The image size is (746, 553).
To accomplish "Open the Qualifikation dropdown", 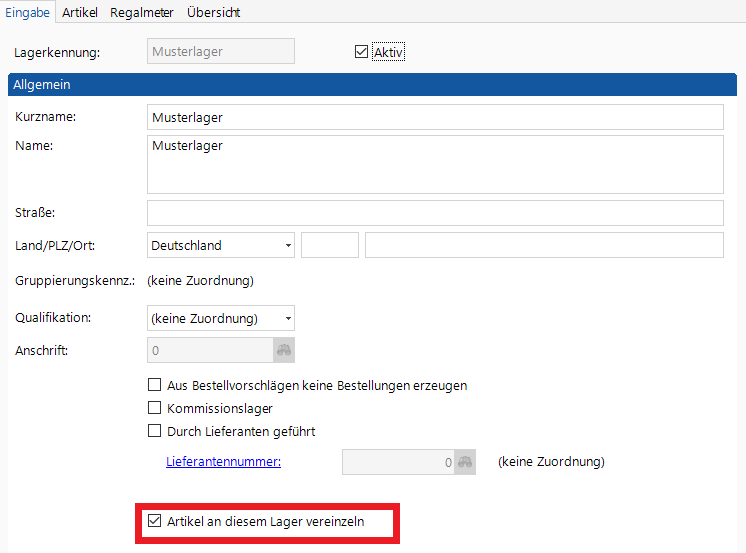I will pyautogui.click(x=288, y=319).
